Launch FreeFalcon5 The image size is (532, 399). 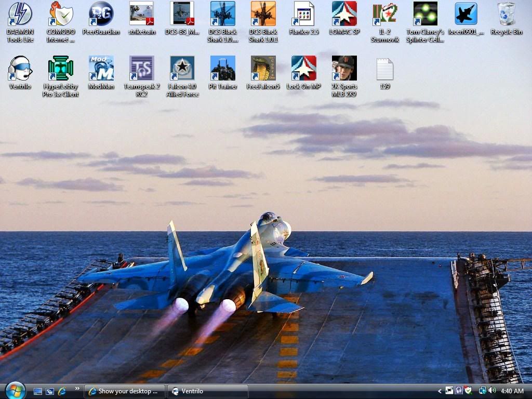tap(263, 69)
